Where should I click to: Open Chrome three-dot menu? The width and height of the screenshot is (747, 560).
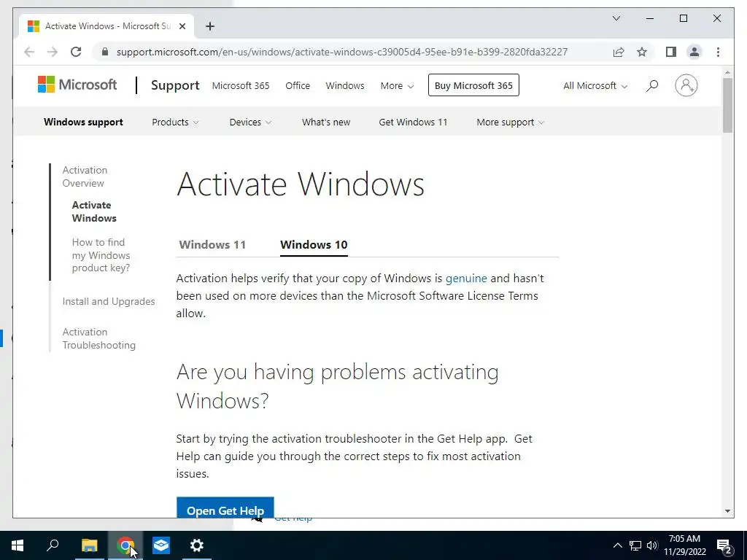coord(718,52)
